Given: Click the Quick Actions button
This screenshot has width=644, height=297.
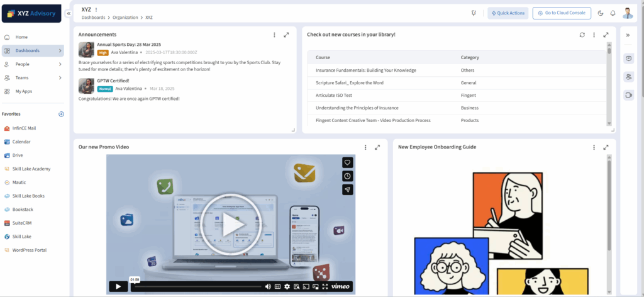Looking at the screenshot, I should pyautogui.click(x=508, y=13).
